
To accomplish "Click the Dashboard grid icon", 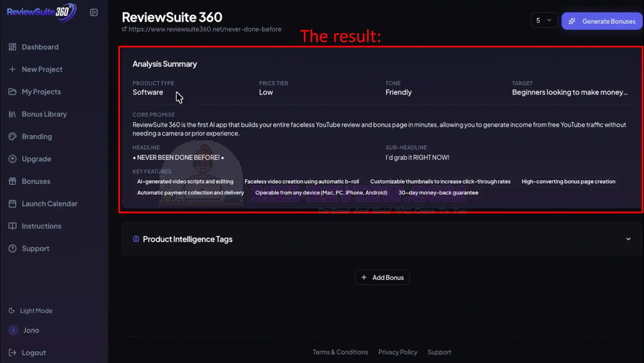I will pyautogui.click(x=12, y=47).
